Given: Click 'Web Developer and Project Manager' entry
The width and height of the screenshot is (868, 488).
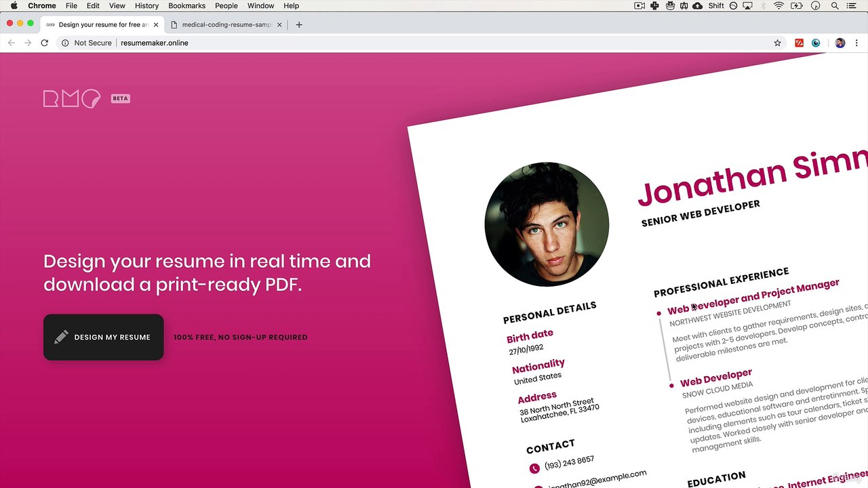Looking at the screenshot, I should point(753,296).
